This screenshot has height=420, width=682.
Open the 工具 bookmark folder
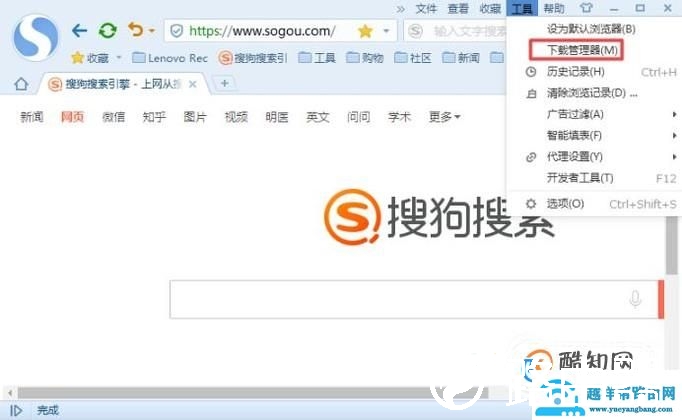(317, 58)
